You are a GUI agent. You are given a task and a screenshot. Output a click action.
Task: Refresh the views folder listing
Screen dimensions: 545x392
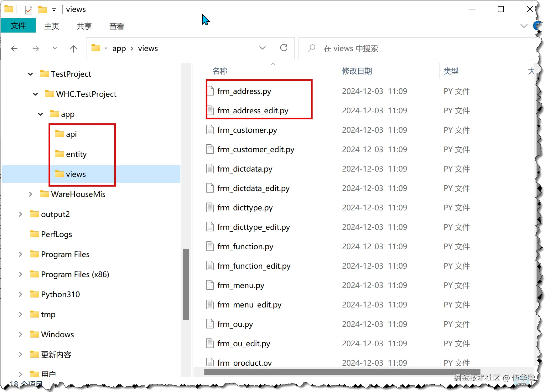click(x=284, y=48)
